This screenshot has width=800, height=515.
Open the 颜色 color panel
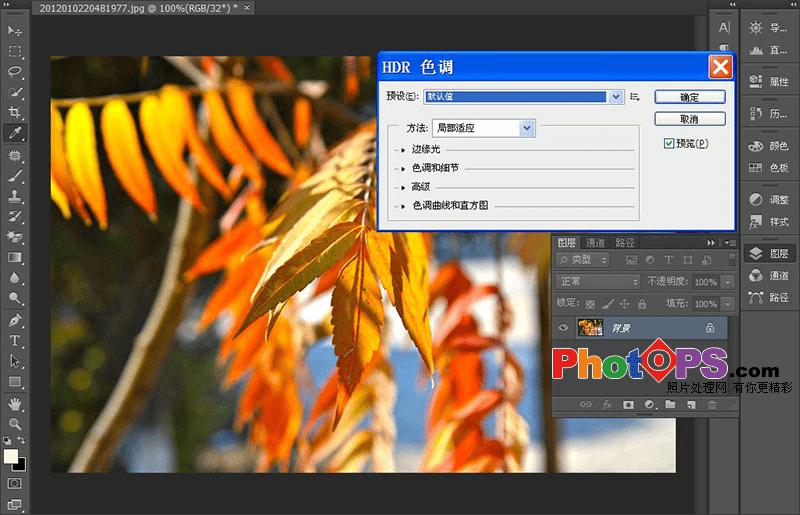click(769, 146)
